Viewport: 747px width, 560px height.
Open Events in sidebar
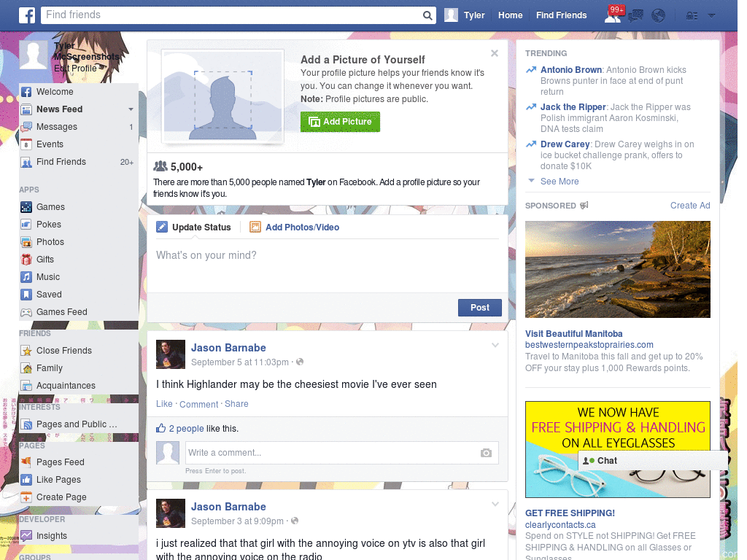[79, 144]
